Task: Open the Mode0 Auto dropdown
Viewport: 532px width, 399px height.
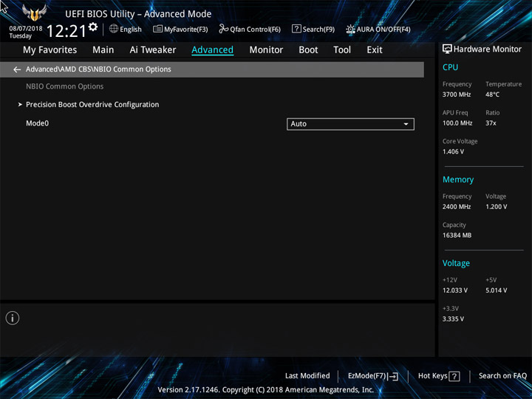Action: (350, 124)
